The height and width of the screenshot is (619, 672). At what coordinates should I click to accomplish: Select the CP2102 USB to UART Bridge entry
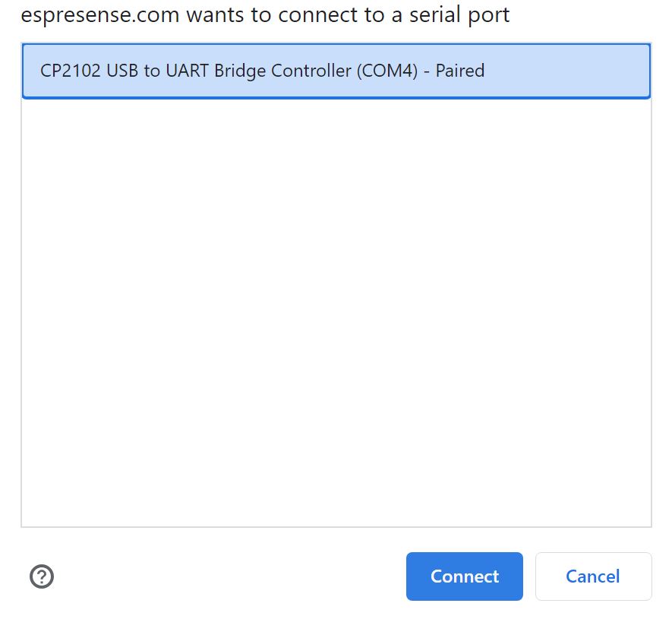tap(336, 71)
